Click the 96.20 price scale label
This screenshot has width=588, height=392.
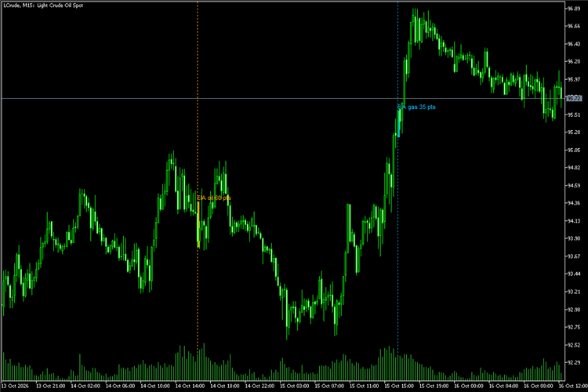pyautogui.click(x=574, y=61)
